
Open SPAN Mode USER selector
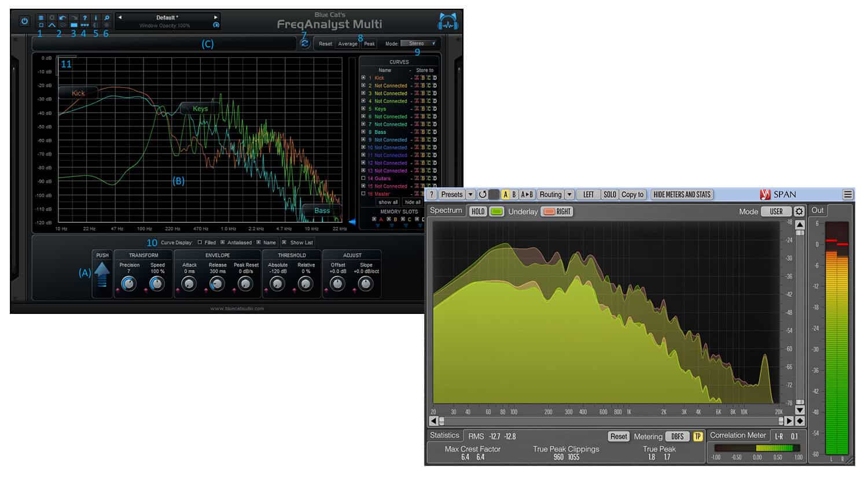pos(776,212)
